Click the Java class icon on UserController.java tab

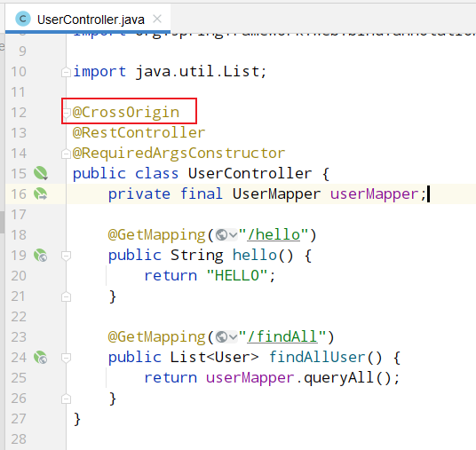pyautogui.click(x=23, y=19)
